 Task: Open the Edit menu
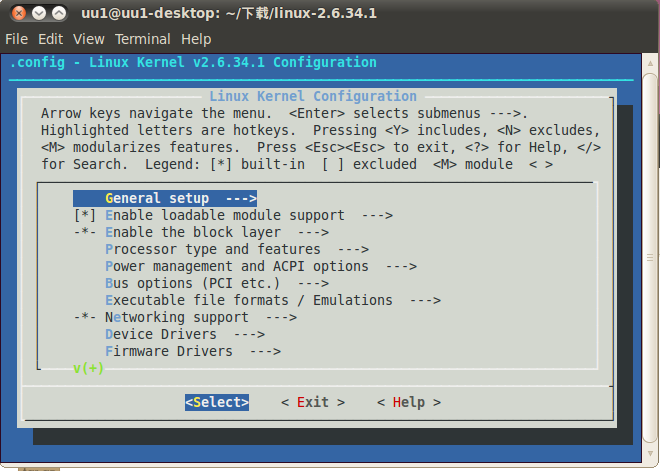click(50, 39)
